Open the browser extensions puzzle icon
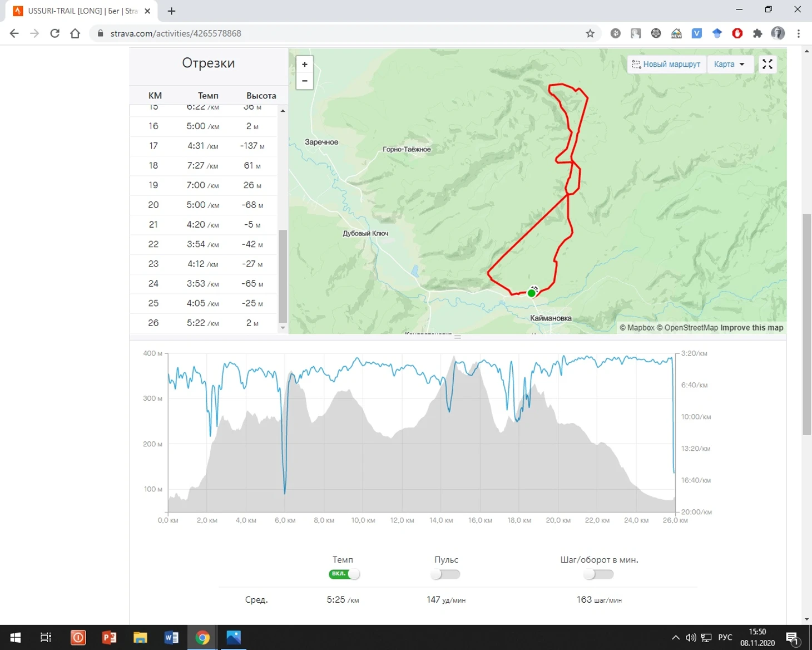812x650 pixels. 757,33
